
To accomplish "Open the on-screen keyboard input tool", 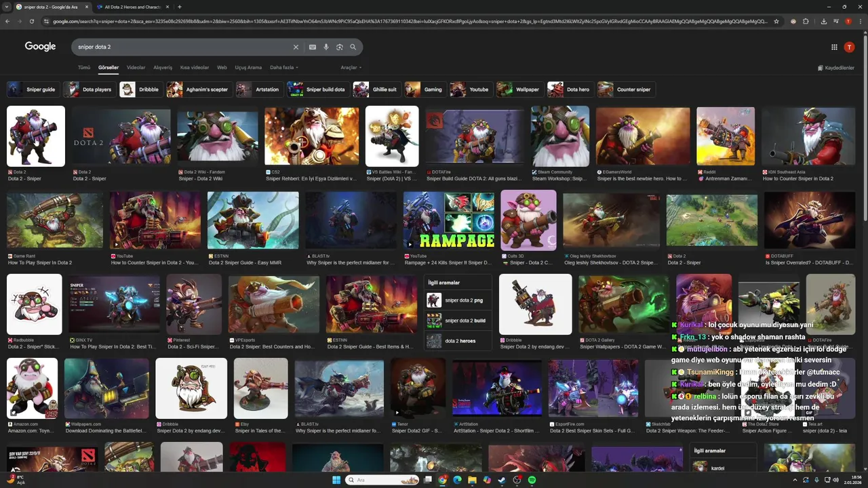I will pos(313,47).
